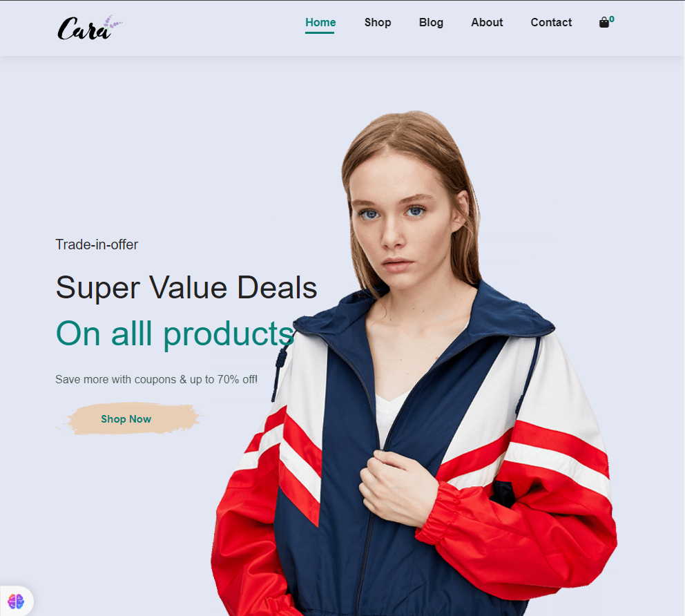Click the green On alll products headline
Viewport: 685px width, 616px height.
point(175,334)
